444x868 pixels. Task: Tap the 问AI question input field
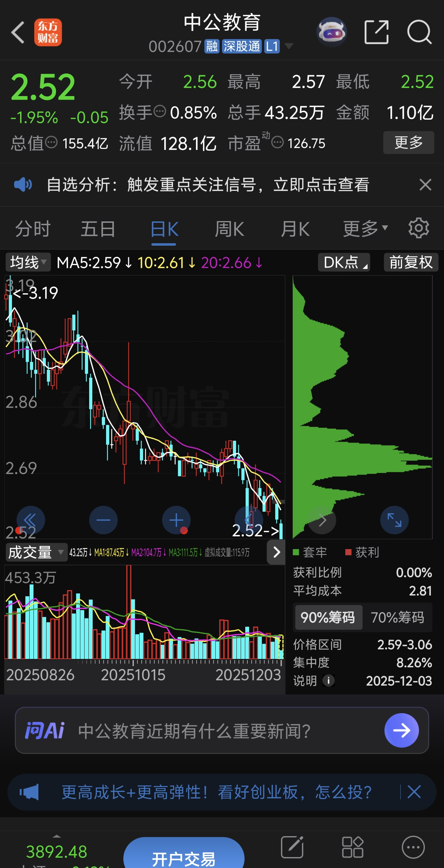pos(222,730)
